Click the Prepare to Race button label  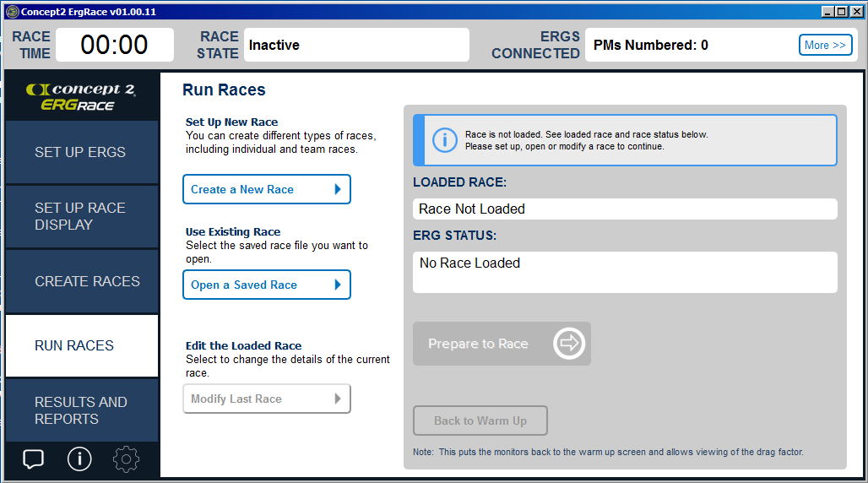coord(478,344)
